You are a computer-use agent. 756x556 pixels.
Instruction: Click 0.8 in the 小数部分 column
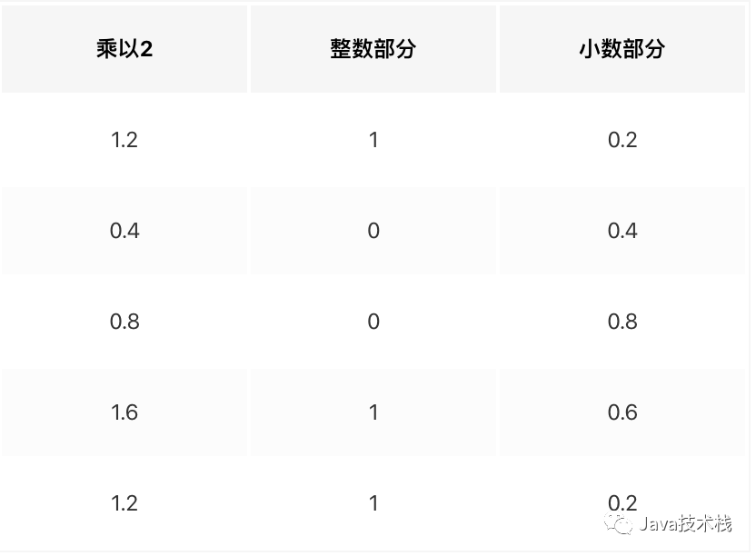(622, 322)
